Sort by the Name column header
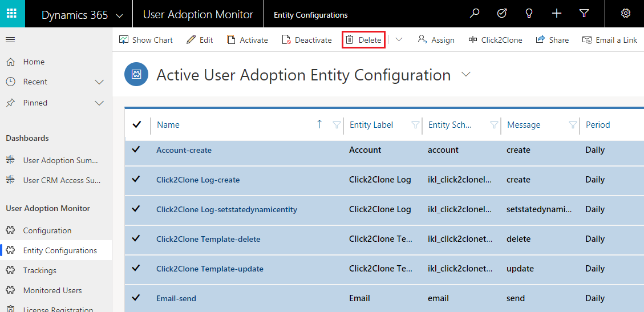 click(168, 125)
